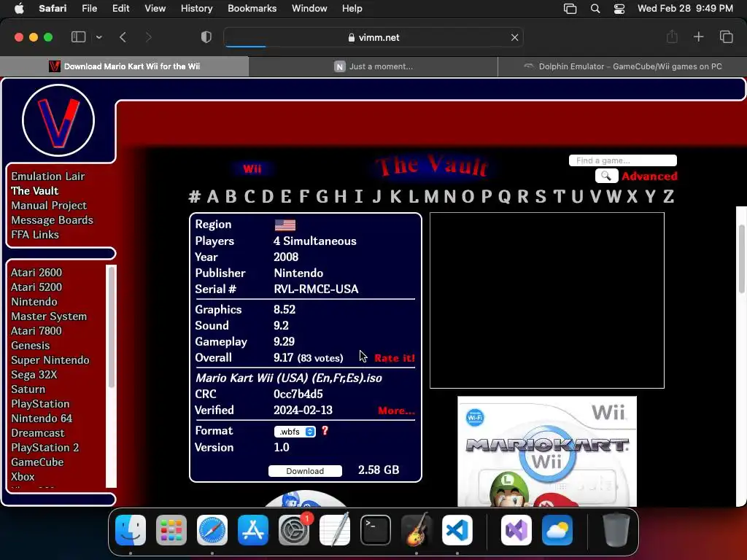Viewport: 747px width, 560px height.
Task: Open the Apple menu
Action: (19, 9)
